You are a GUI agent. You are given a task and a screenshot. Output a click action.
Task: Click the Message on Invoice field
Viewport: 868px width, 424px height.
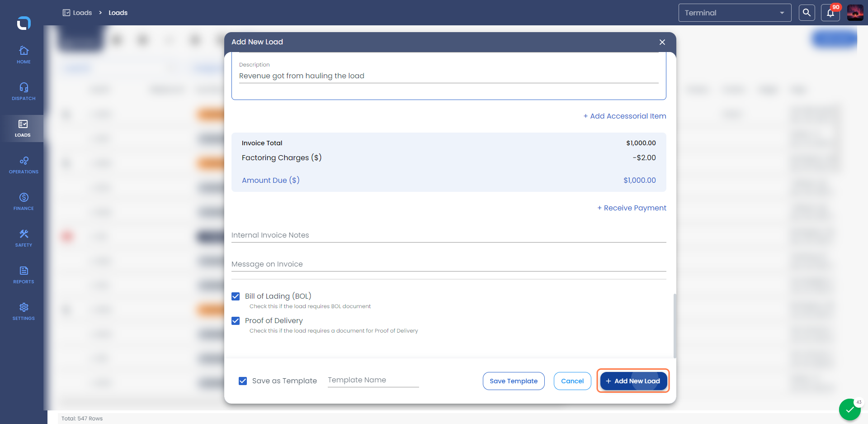449,264
